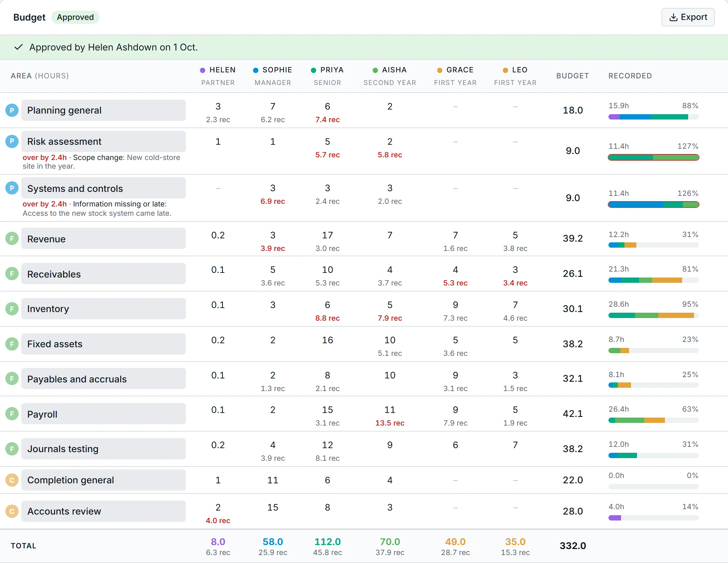This screenshot has width=728, height=563.
Task: Click the 42.1 budget for Payroll
Action: 573,414
